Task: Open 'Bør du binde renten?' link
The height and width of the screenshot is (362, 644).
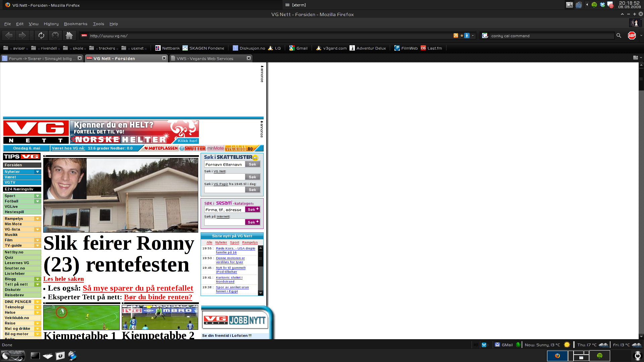Action: [158, 297]
